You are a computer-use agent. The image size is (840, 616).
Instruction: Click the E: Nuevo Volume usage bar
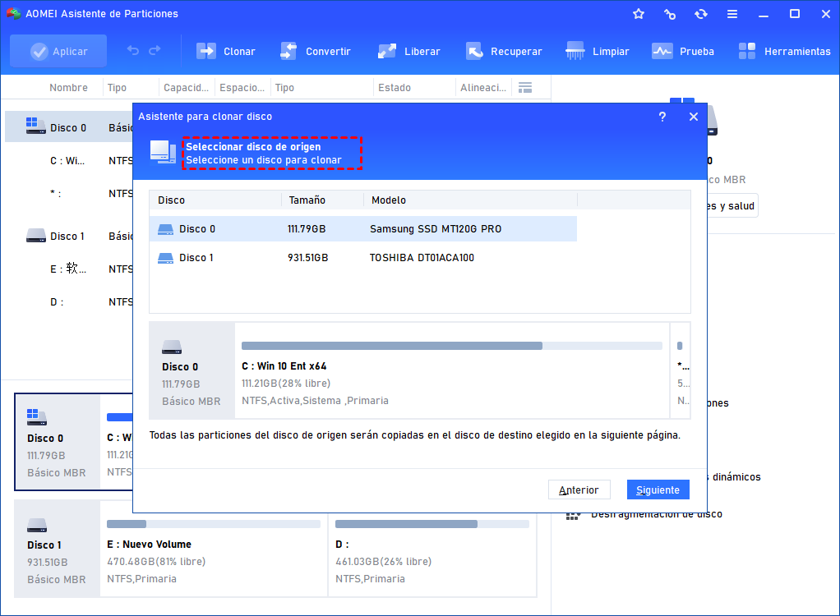[x=214, y=524]
